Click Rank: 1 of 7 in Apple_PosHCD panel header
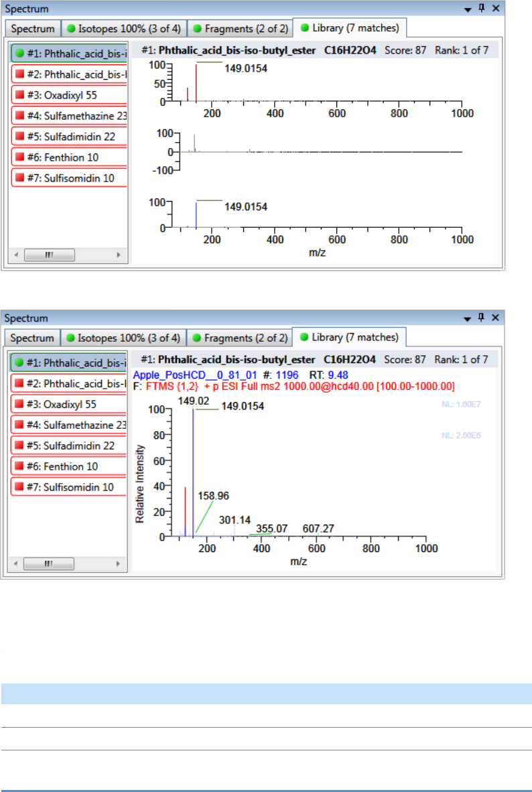This screenshot has width=532, height=792. [461, 360]
